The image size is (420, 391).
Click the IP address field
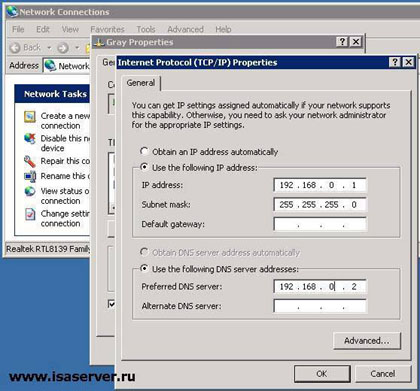320,185
